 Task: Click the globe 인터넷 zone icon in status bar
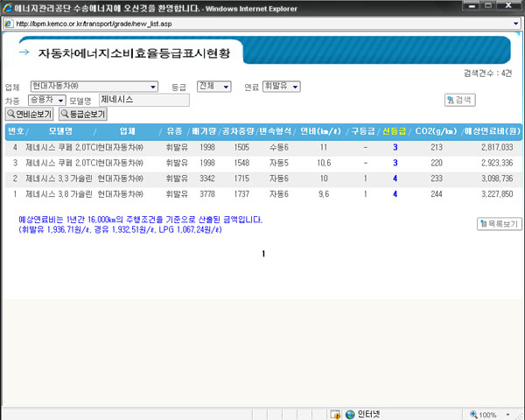(350, 414)
